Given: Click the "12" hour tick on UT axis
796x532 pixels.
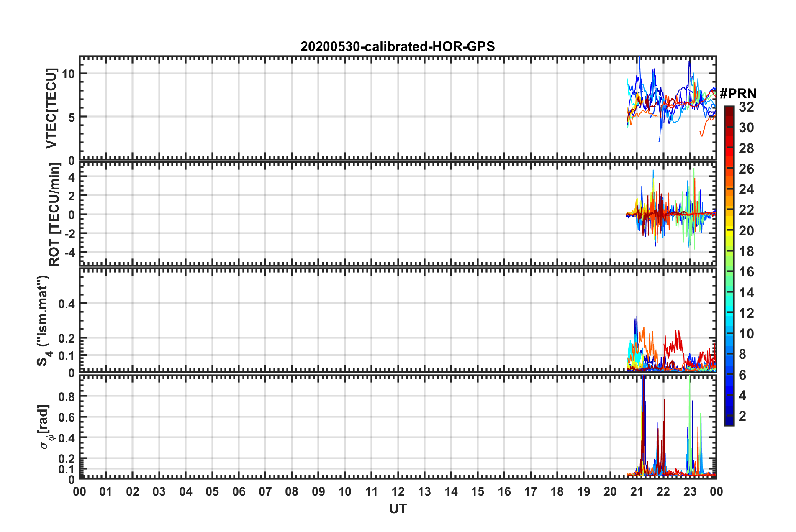Looking at the screenshot, I should coord(398,491).
